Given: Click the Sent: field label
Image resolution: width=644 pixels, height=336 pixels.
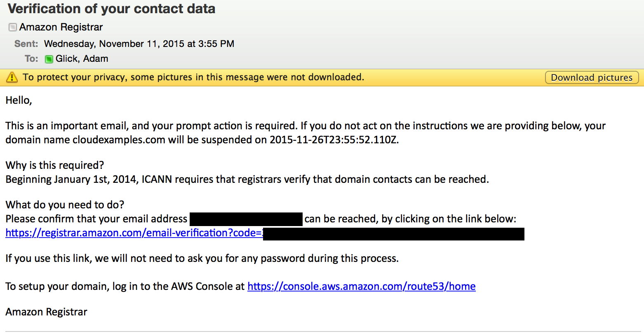Looking at the screenshot, I should click(26, 44).
